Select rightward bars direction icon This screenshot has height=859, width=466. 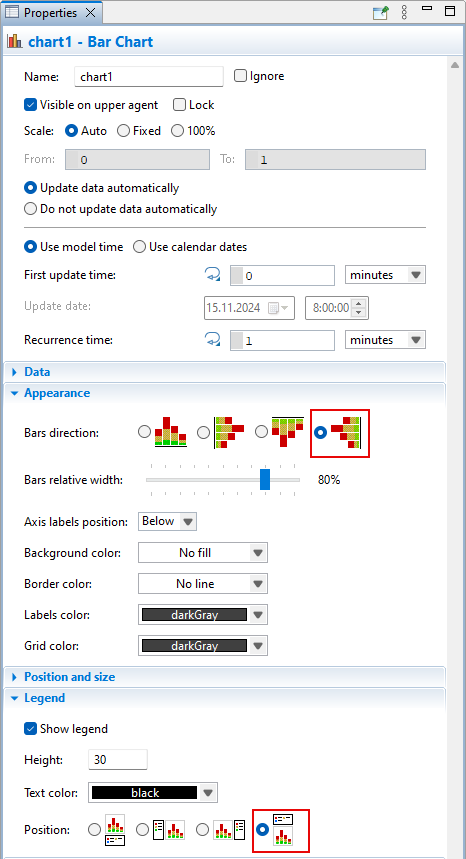(229, 432)
